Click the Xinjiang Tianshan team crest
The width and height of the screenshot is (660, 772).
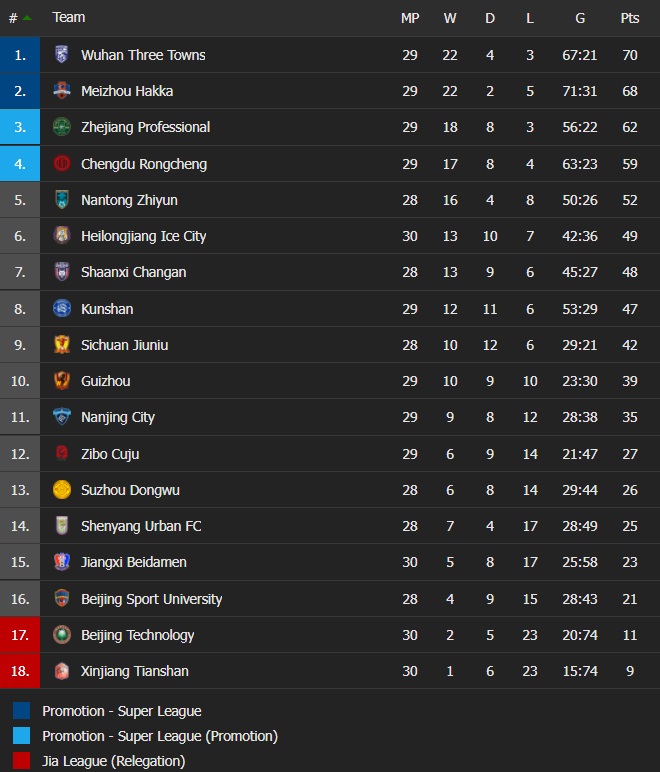62,671
